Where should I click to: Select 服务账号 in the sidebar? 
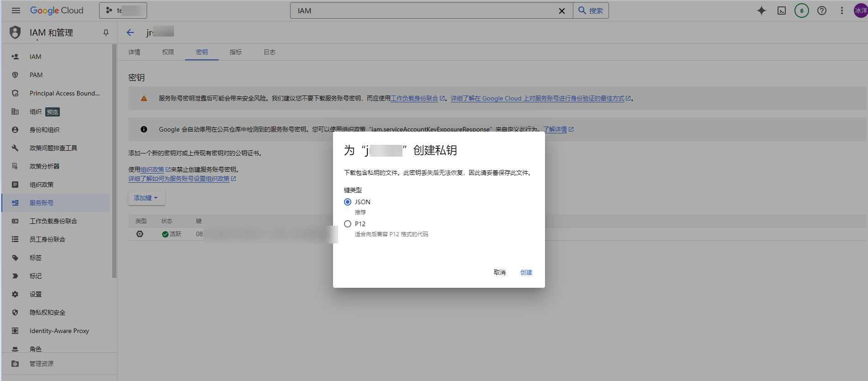point(56,203)
